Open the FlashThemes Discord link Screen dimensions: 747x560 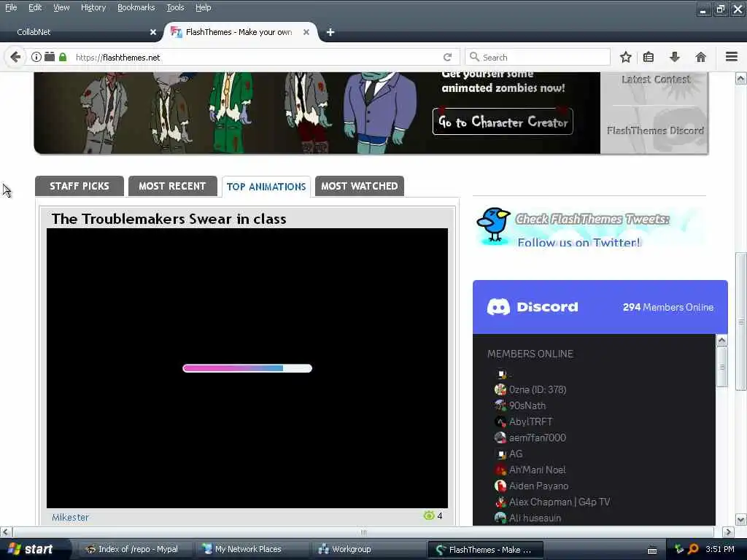655,131
